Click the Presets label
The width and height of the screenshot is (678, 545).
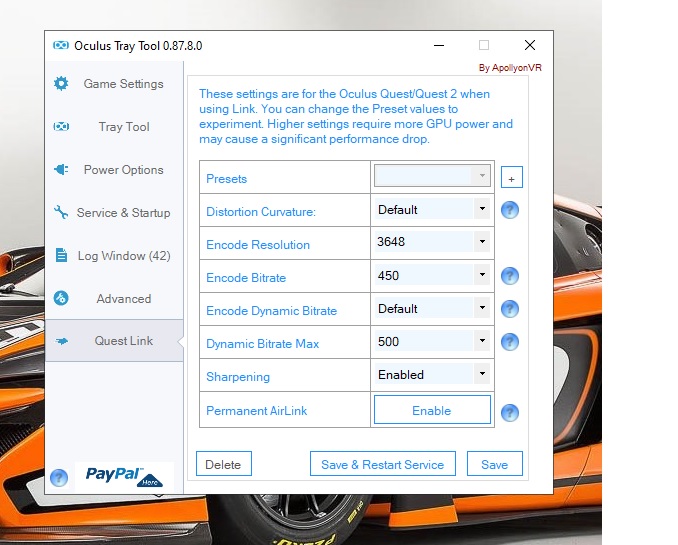click(x=227, y=179)
